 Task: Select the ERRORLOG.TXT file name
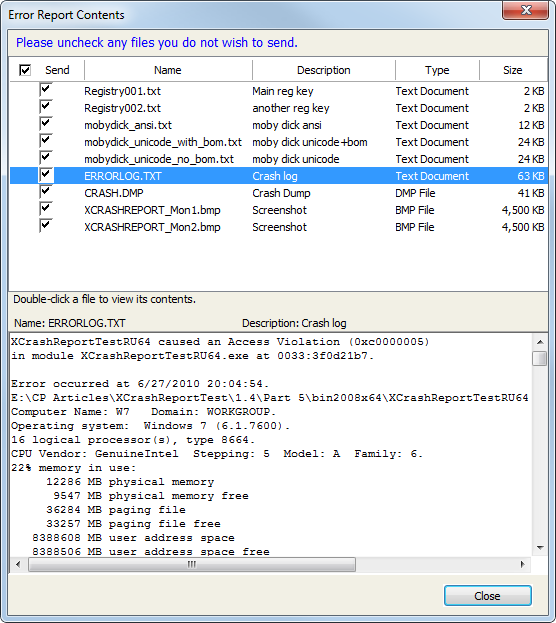click(123, 176)
